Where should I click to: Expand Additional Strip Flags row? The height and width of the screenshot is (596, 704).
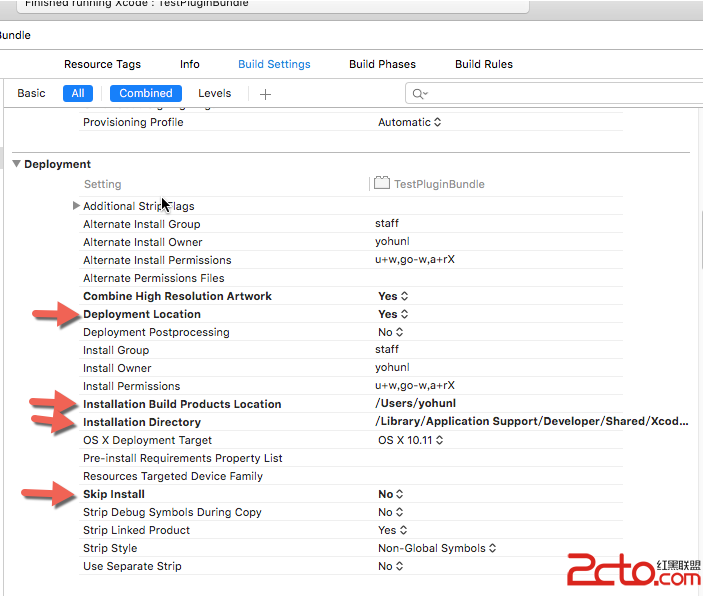(x=77, y=206)
